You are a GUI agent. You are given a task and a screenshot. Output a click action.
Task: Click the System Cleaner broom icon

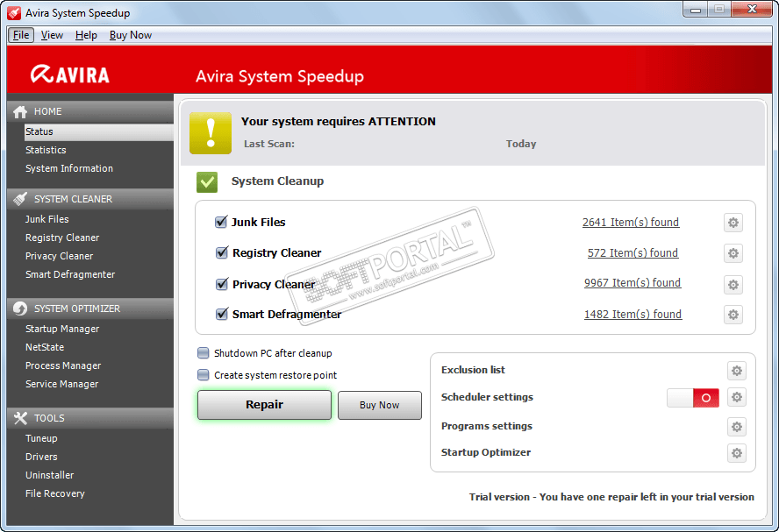(x=20, y=199)
